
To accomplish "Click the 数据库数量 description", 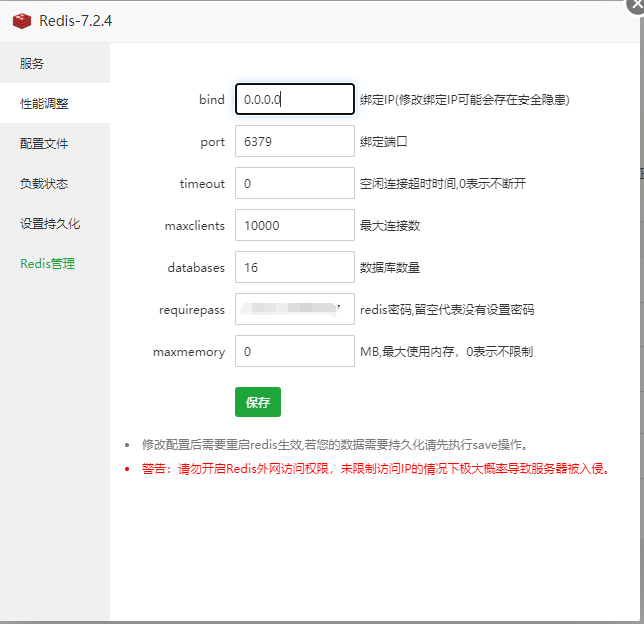I will (x=390, y=268).
